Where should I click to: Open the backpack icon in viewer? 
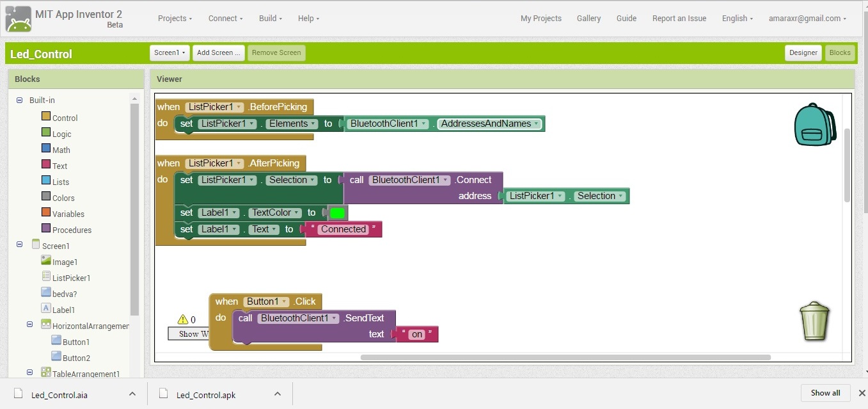point(815,125)
